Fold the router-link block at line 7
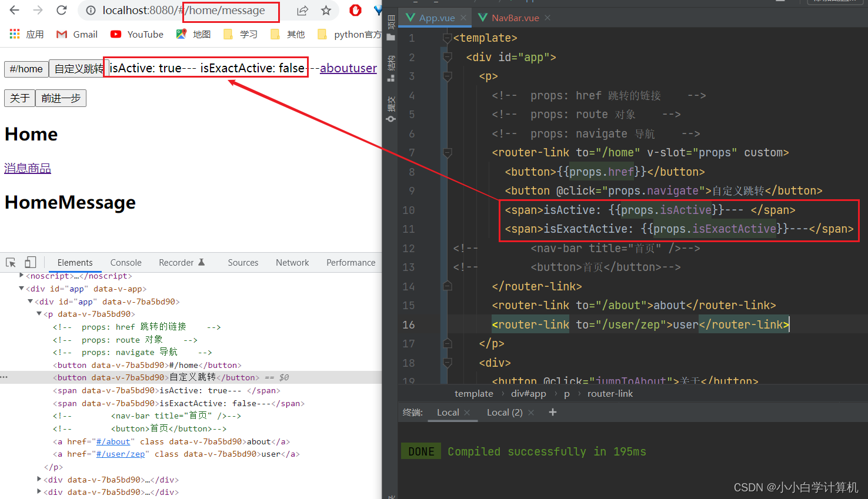Image resolution: width=868 pixels, height=499 pixels. 448,153
